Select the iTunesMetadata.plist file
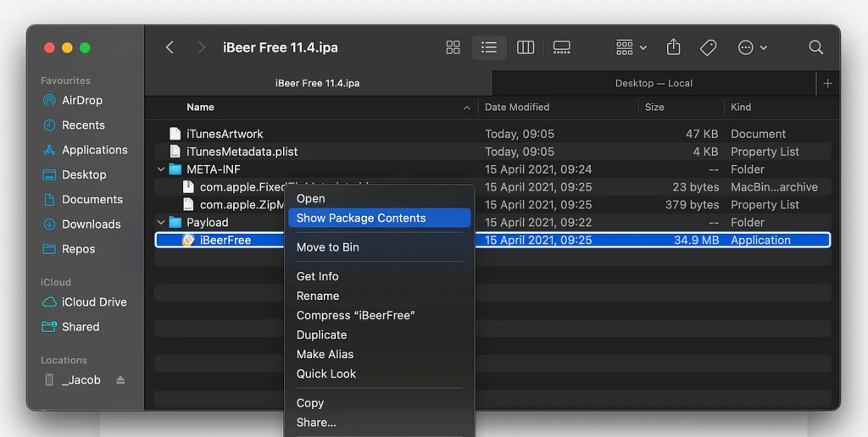The image size is (868, 437). point(242,152)
